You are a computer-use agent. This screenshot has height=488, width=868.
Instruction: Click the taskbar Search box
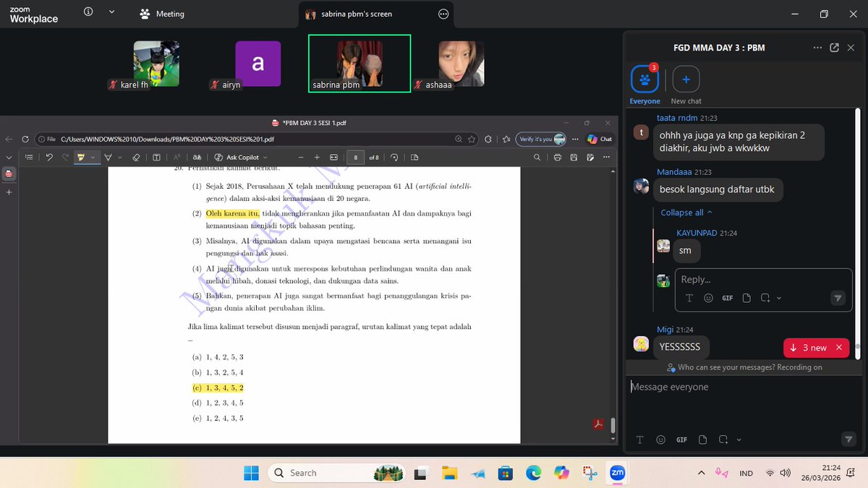(x=337, y=473)
